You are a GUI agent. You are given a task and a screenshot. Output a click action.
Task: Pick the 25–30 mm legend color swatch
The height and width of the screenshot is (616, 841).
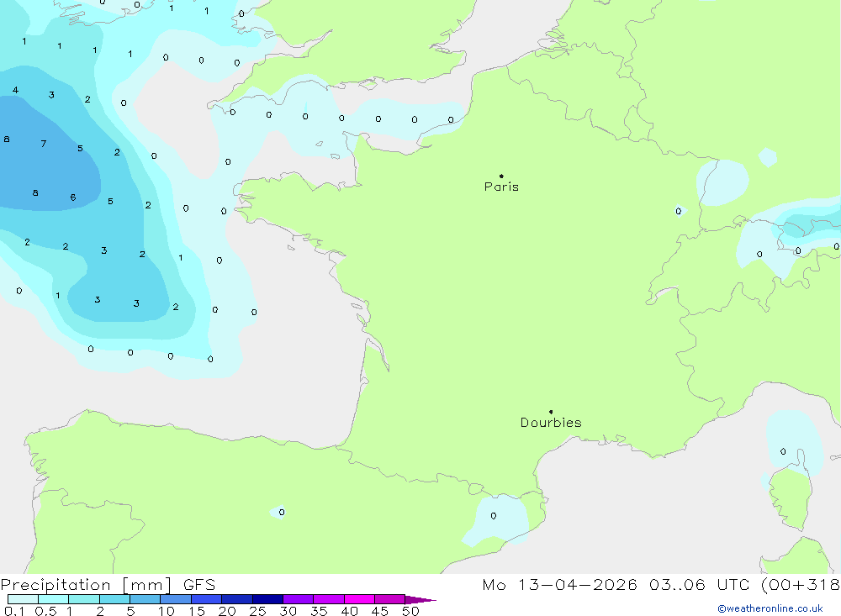[267, 599]
